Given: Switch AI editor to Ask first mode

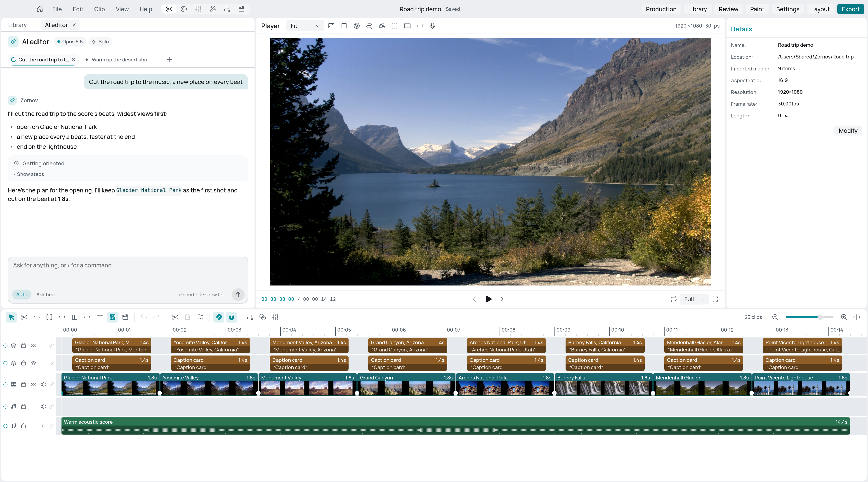Looking at the screenshot, I should [x=45, y=295].
